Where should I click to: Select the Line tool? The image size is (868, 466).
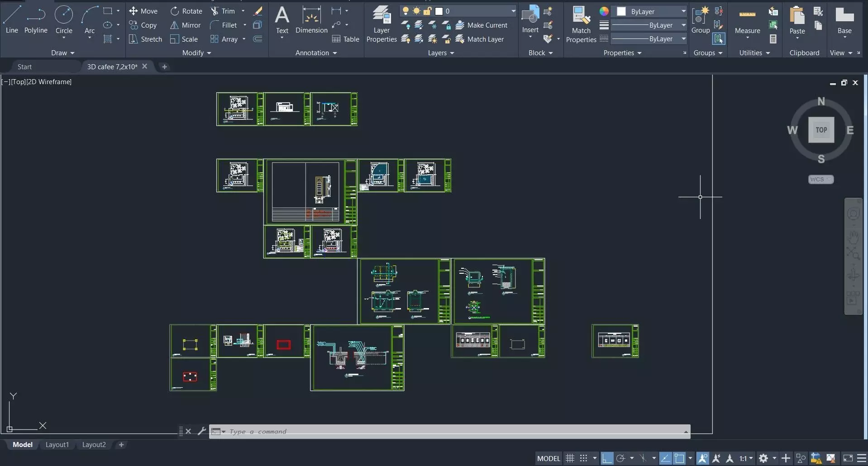[12, 20]
